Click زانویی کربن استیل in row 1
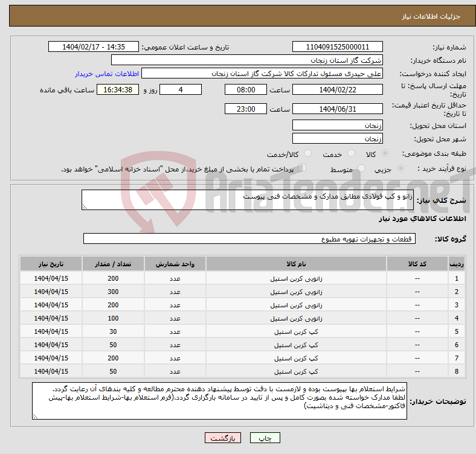 coord(296,278)
